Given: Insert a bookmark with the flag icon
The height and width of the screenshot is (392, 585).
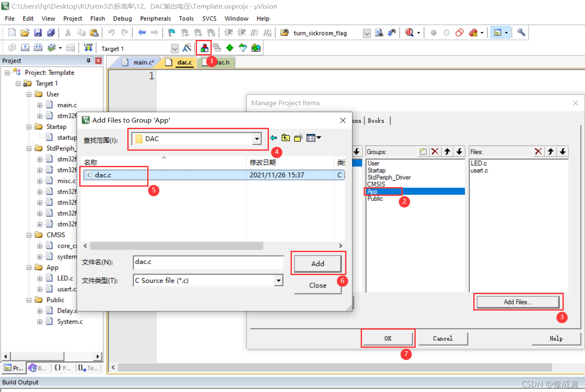Looking at the screenshot, I should tap(172, 32).
